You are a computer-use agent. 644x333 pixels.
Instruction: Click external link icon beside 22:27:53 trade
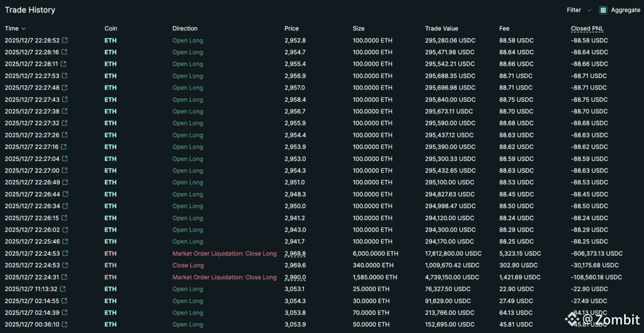(64, 76)
